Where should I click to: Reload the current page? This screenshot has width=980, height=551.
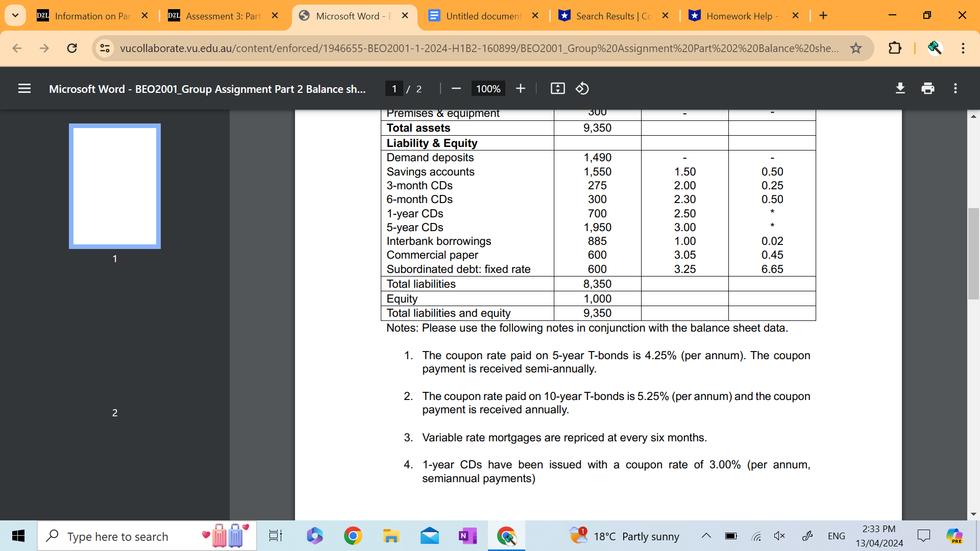pyautogui.click(x=72, y=48)
